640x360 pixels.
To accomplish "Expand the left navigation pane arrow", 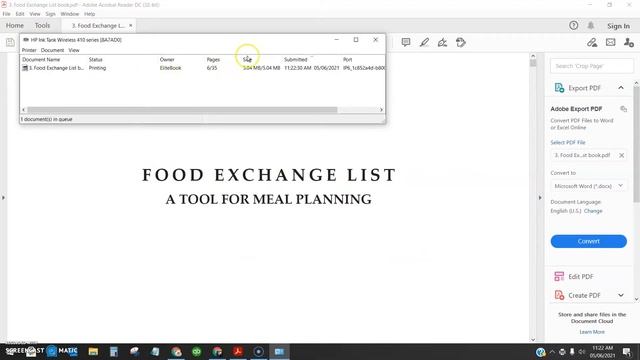I will 3,198.
